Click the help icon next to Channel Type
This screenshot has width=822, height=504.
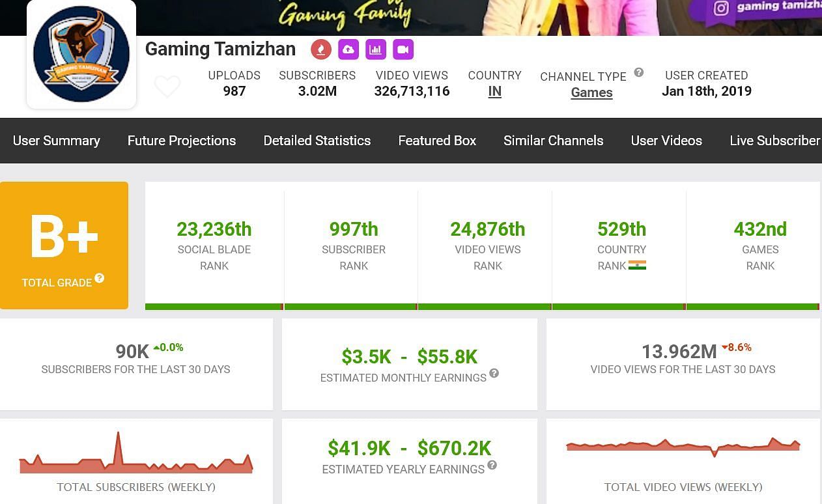click(639, 72)
